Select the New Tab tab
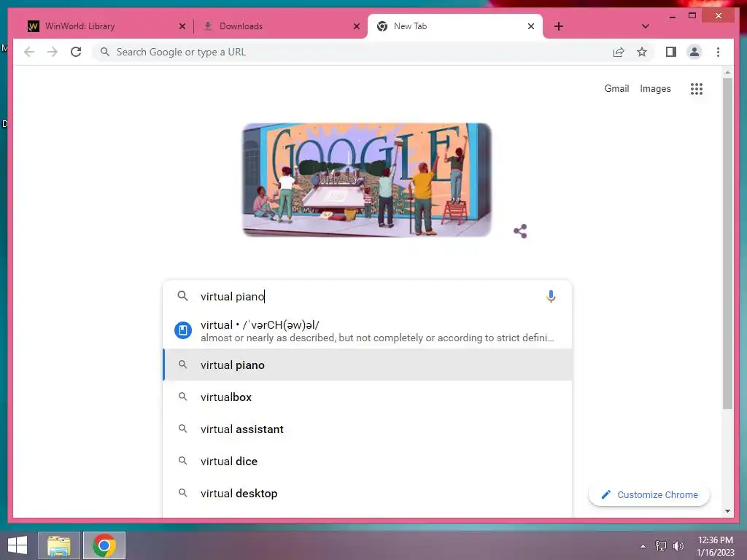Screen dimensions: 747x560 click(x=455, y=26)
